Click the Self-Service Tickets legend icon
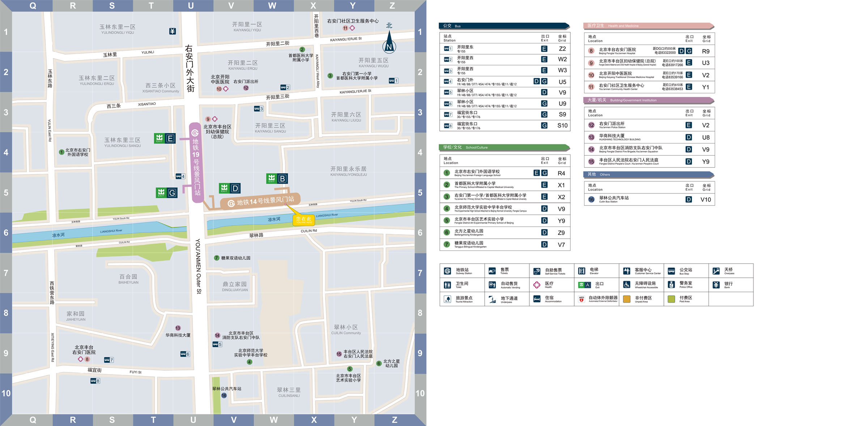This screenshot has height=426, width=868. [x=537, y=271]
